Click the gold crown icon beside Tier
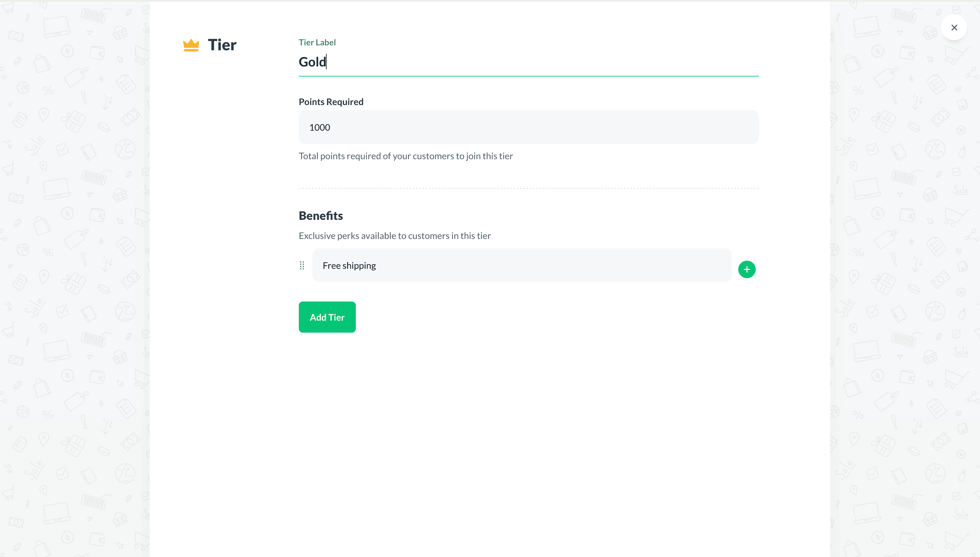The width and height of the screenshot is (980, 557). [x=191, y=45]
